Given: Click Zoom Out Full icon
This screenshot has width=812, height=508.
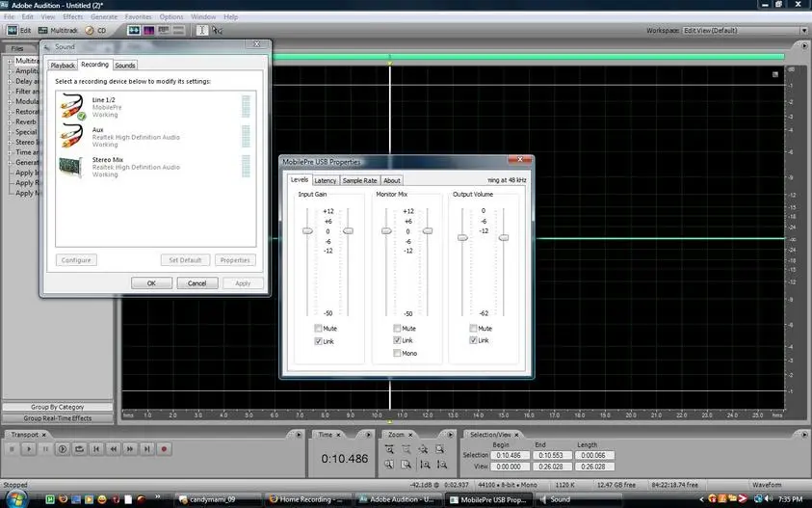Looking at the screenshot, I should [424, 449].
